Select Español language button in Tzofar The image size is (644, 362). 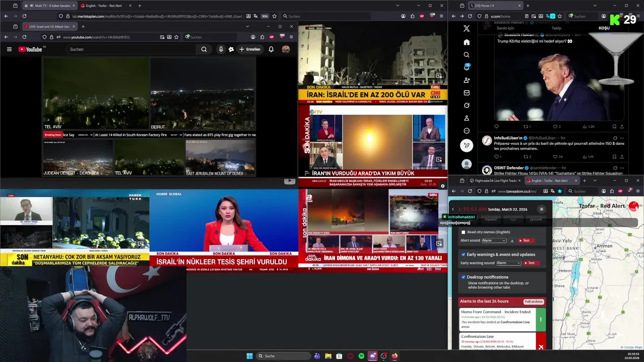click(x=491, y=219)
